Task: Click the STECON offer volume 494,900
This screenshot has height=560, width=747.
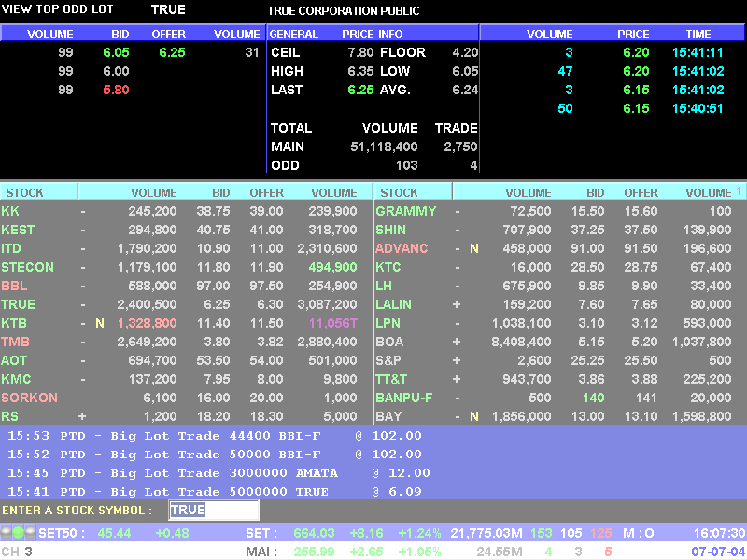Action: coord(332,267)
